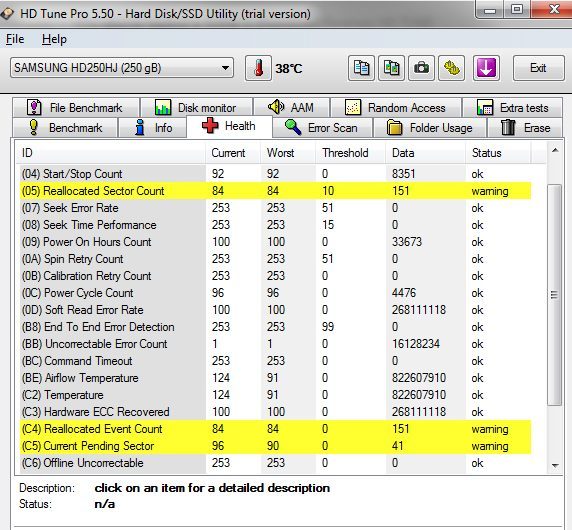The width and height of the screenshot is (572, 530).
Task: Select the (09) Power On Hours Count row
Action: [276, 242]
